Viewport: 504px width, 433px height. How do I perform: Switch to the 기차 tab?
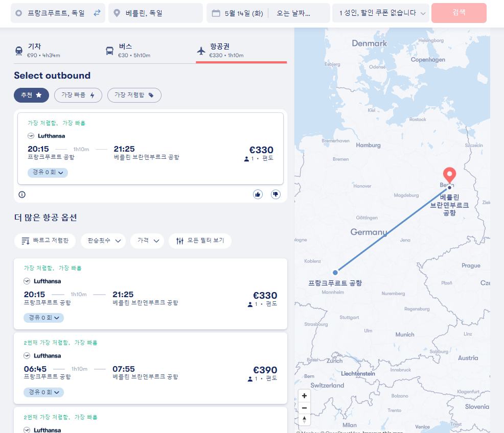click(59, 51)
